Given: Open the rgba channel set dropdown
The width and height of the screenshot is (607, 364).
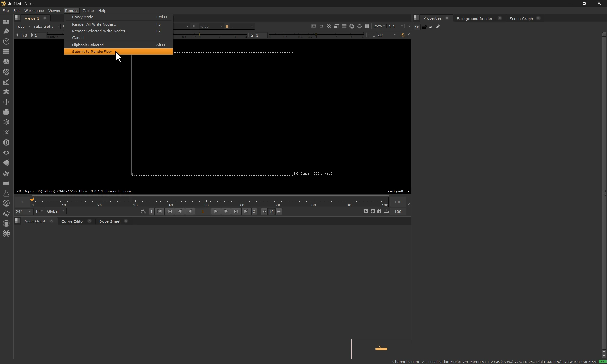Looking at the screenshot, I should pyautogui.click(x=23, y=26).
